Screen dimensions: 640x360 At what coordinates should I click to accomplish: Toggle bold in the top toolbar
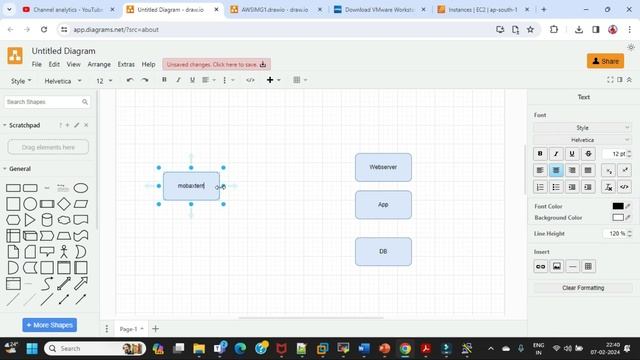[164, 80]
